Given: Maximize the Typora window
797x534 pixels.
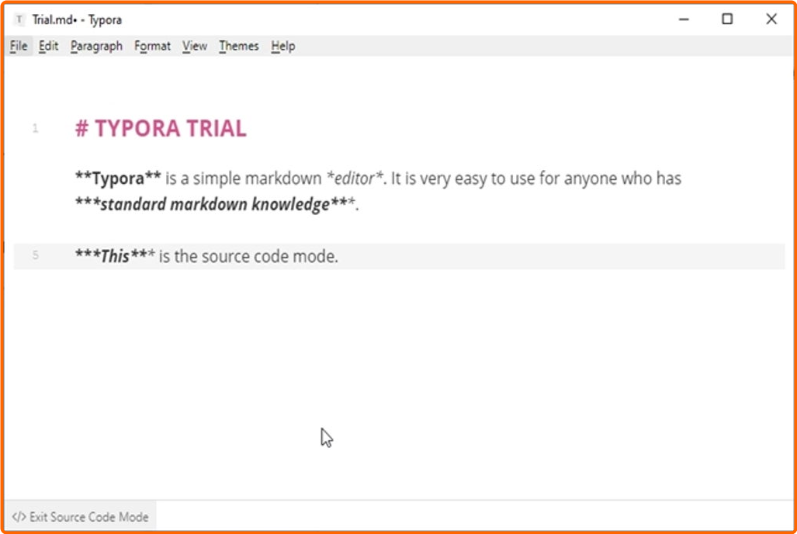Looking at the screenshot, I should click(727, 19).
